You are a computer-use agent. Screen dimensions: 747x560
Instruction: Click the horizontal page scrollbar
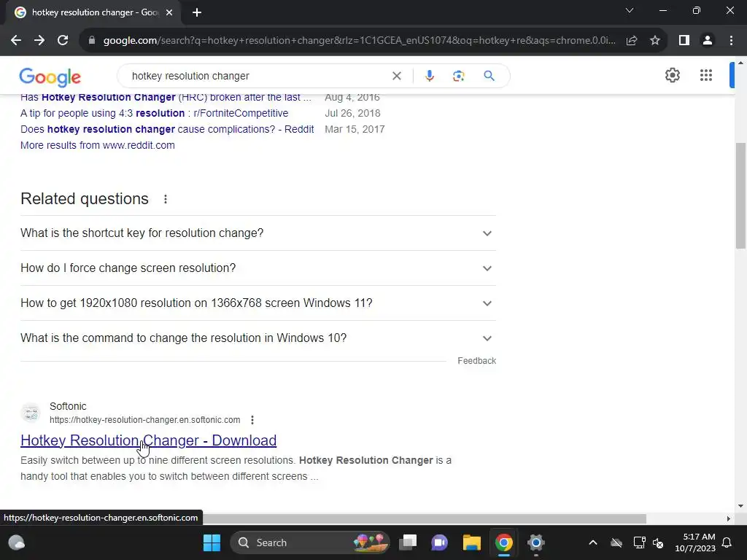[x=424, y=518]
